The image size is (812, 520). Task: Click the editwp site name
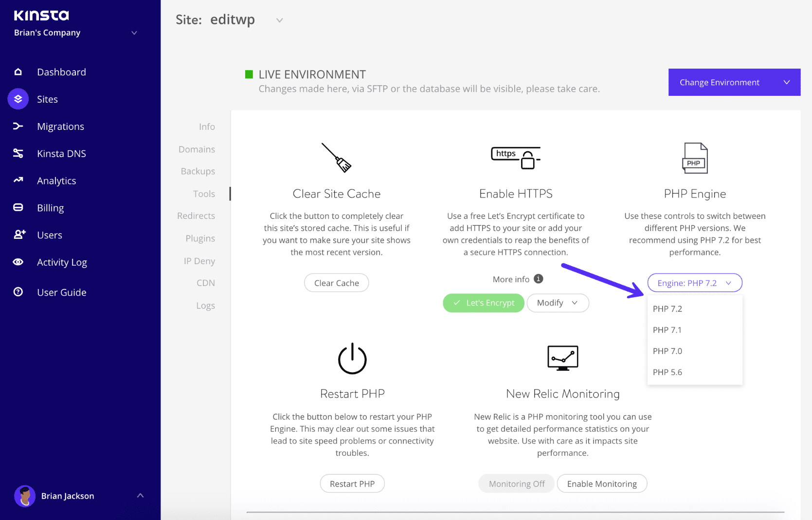coord(233,20)
